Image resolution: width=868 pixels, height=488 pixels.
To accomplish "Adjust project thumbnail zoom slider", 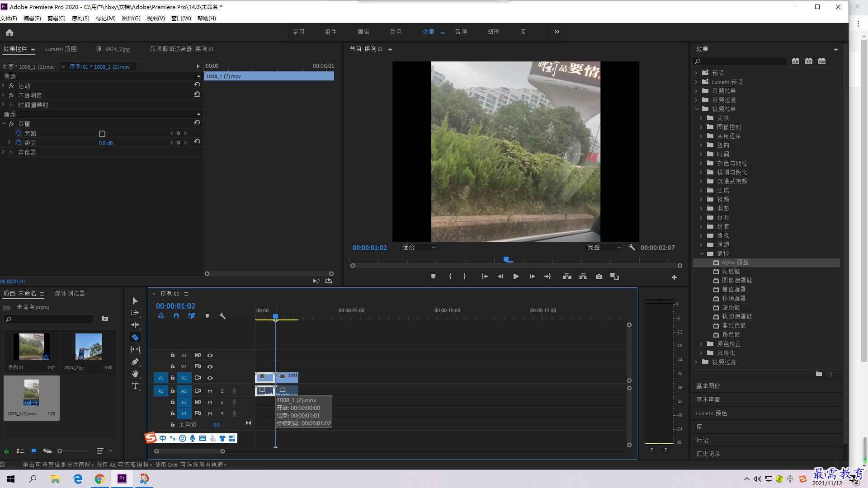I will point(60,451).
